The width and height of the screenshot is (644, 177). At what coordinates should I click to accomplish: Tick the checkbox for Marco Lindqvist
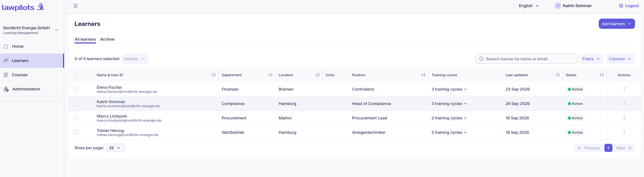coord(76,118)
